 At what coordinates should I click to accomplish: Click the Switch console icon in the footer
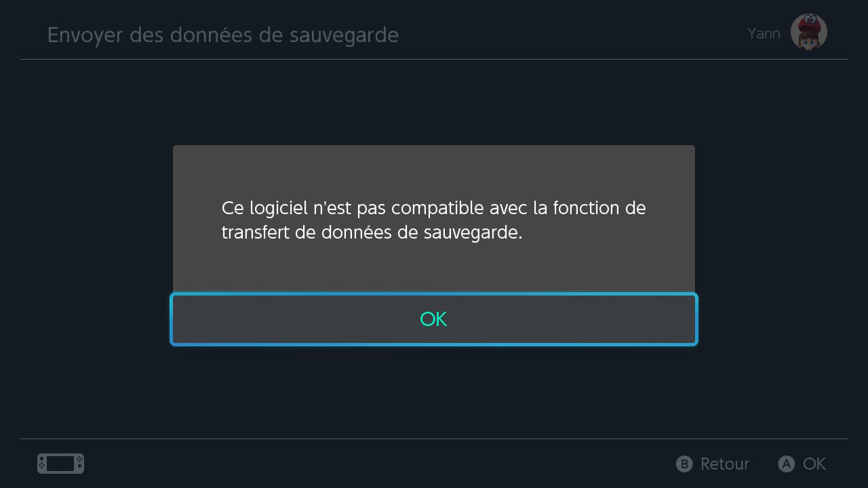(x=60, y=464)
